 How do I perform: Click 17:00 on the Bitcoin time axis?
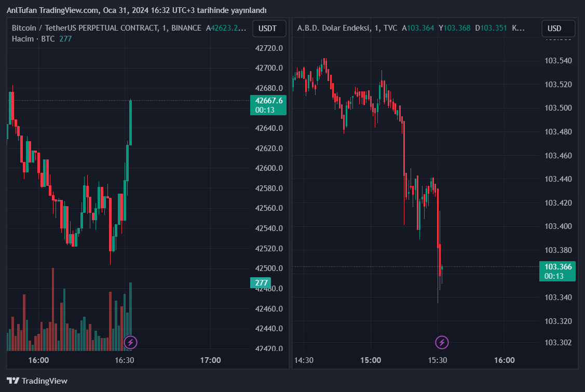point(210,360)
